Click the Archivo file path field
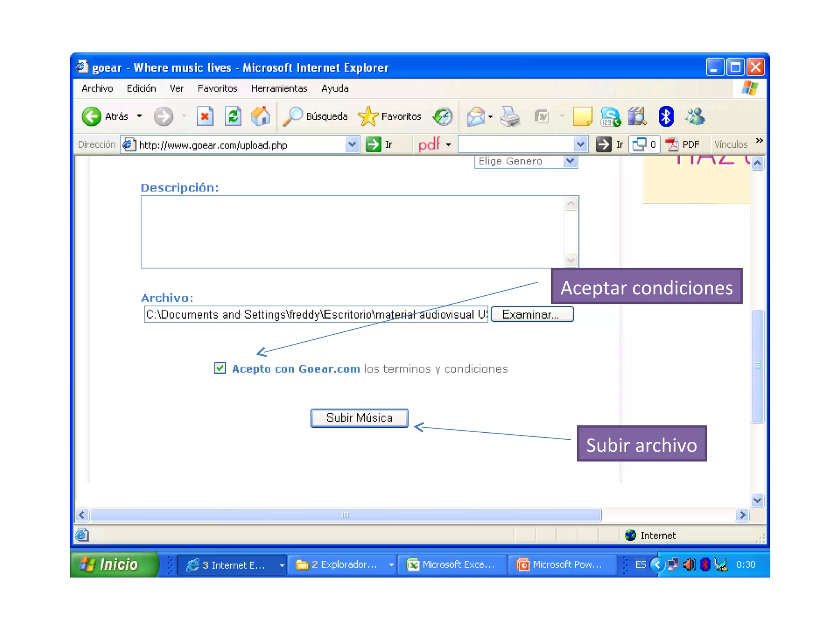 tap(316, 315)
